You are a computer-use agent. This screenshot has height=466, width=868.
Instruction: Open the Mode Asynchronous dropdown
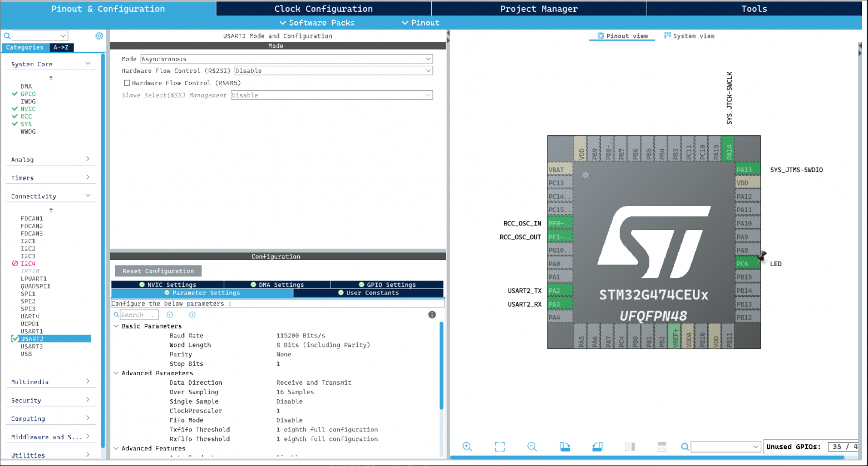tap(287, 59)
